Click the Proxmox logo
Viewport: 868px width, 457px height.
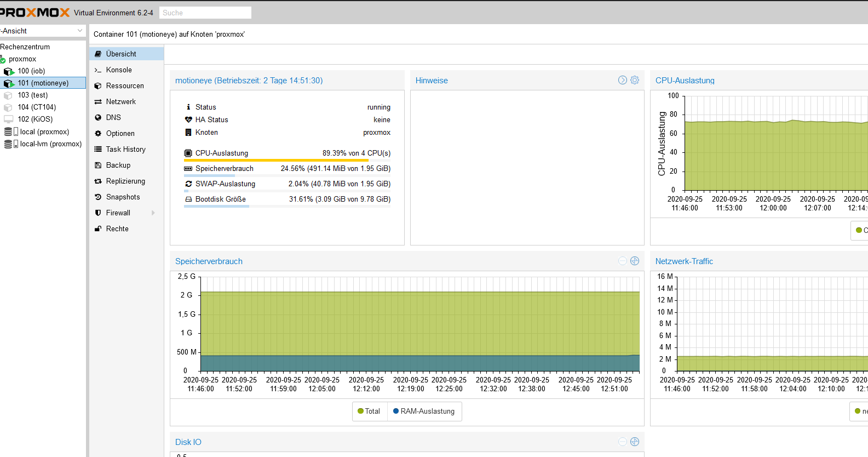click(35, 12)
